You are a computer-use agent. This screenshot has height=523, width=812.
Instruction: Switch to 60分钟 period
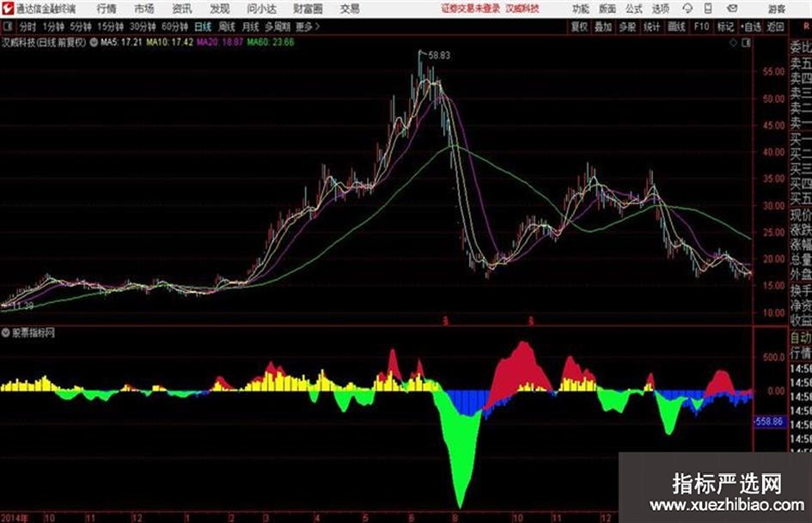(174, 27)
